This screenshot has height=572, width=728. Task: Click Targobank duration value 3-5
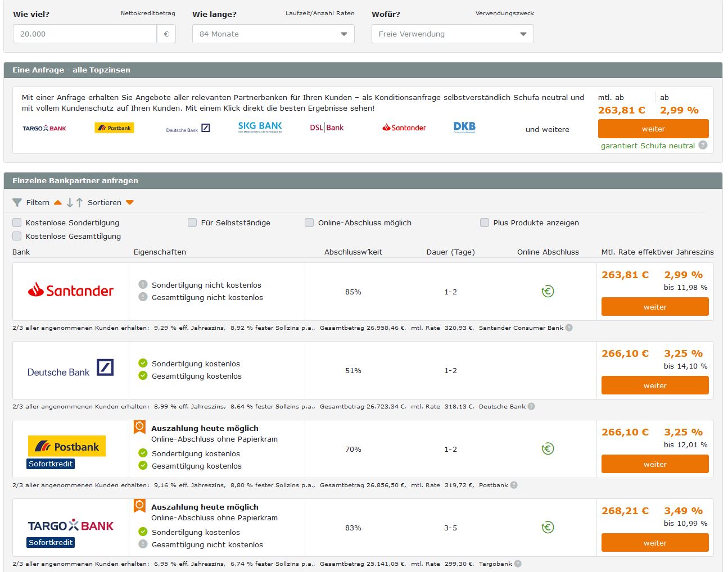point(451,528)
